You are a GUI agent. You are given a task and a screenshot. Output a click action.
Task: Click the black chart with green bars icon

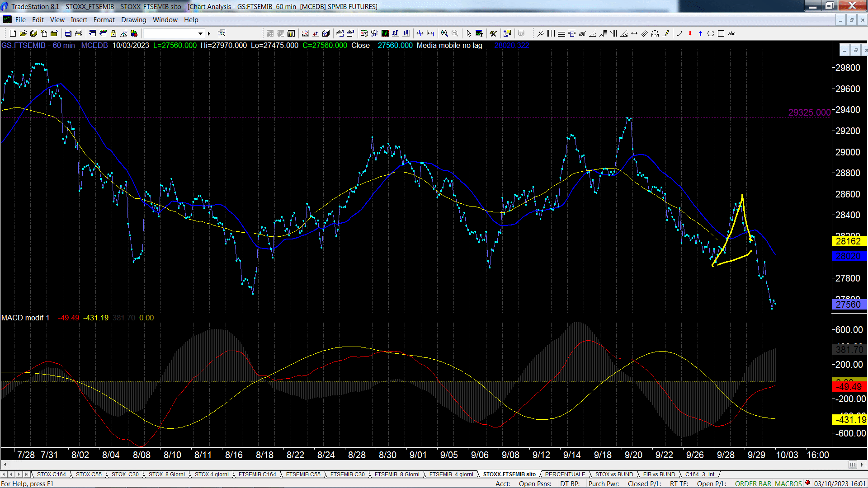pyautogui.click(x=385, y=33)
